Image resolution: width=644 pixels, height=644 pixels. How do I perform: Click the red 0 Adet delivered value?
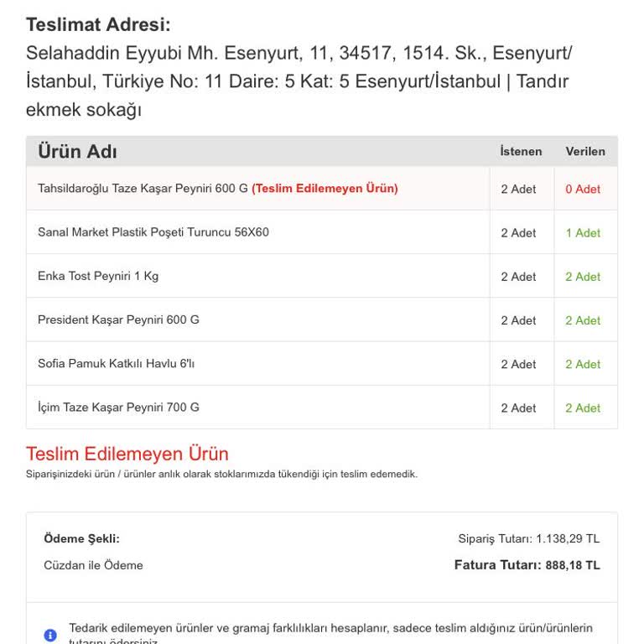coord(583,190)
